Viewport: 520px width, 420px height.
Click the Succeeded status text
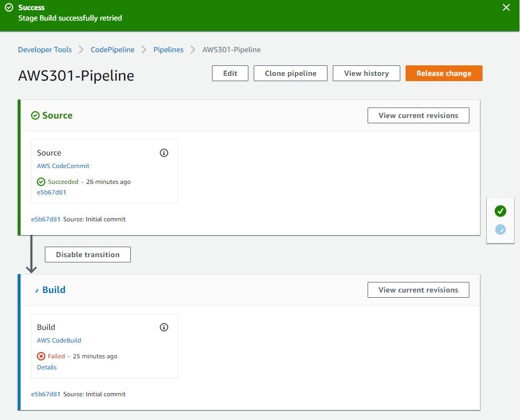pyautogui.click(x=63, y=182)
